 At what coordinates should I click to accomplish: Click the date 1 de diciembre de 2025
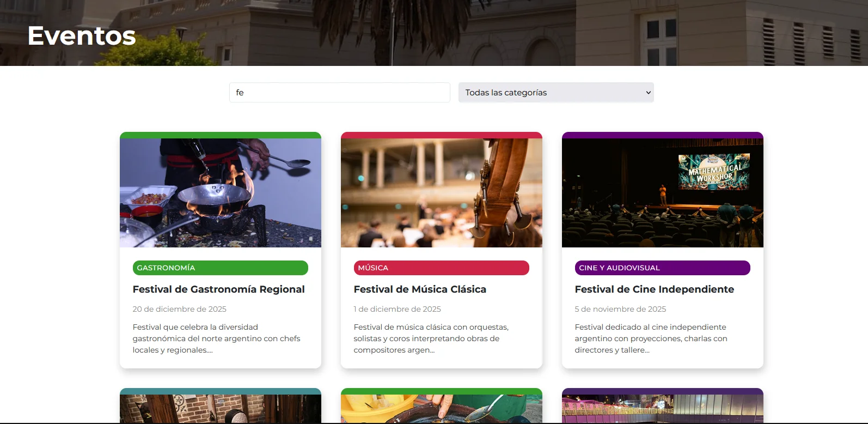397,309
